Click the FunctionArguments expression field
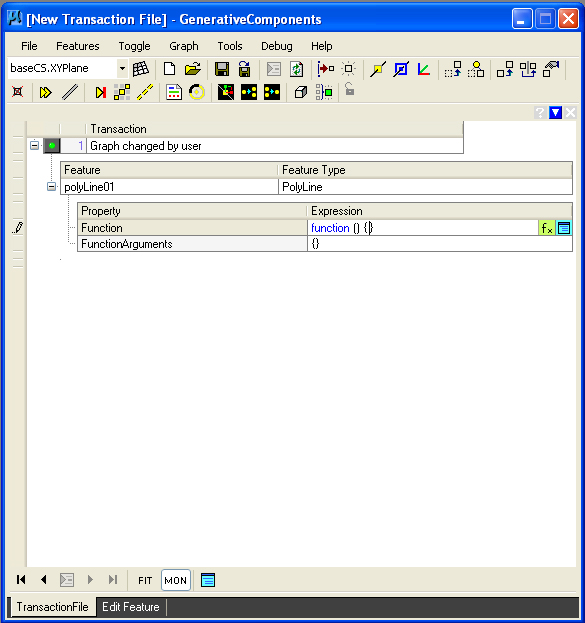Image resolution: width=585 pixels, height=623 pixels. tap(440, 244)
